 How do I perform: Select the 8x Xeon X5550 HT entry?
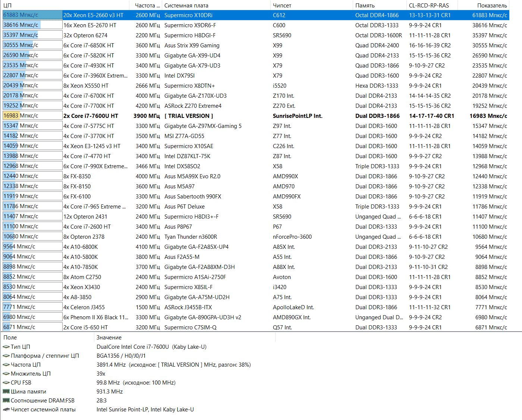click(86, 86)
